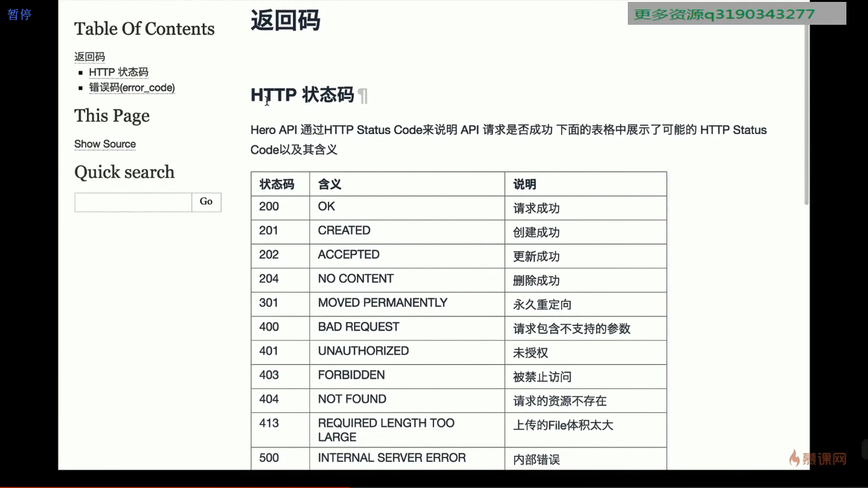The image size is (868, 488).
Task: Select the NO CONTENT cell
Action: [407, 280]
